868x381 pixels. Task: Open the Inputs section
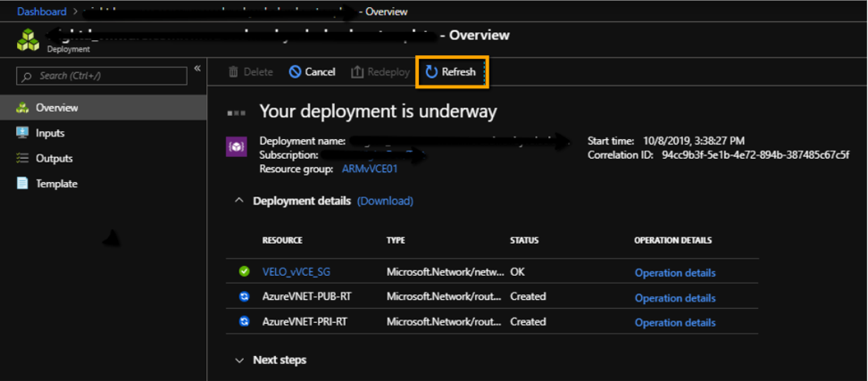(50, 133)
